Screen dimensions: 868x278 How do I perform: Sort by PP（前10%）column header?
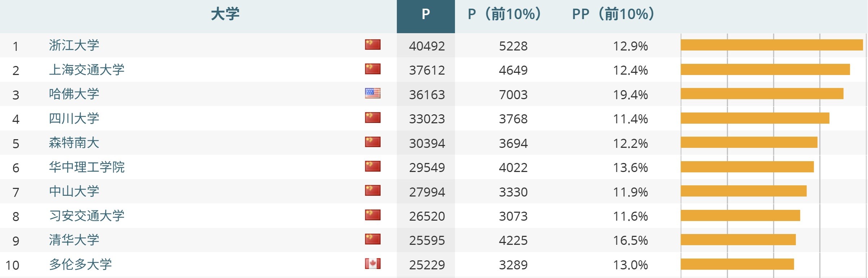(x=613, y=14)
